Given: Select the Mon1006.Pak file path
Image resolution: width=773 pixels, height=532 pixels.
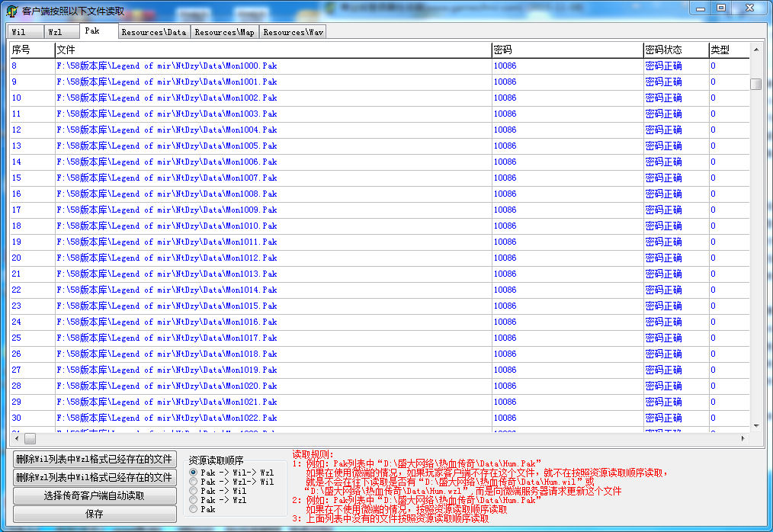Looking at the screenshot, I should [167, 162].
